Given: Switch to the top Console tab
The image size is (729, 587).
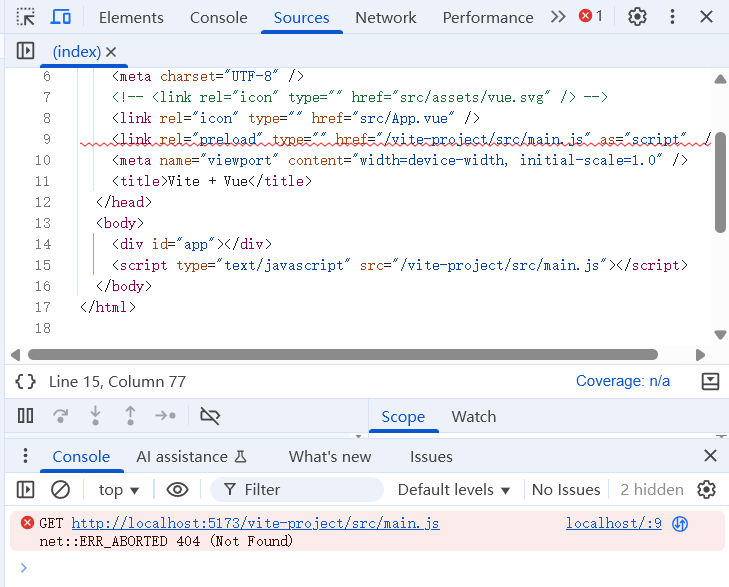Looking at the screenshot, I should (x=219, y=18).
